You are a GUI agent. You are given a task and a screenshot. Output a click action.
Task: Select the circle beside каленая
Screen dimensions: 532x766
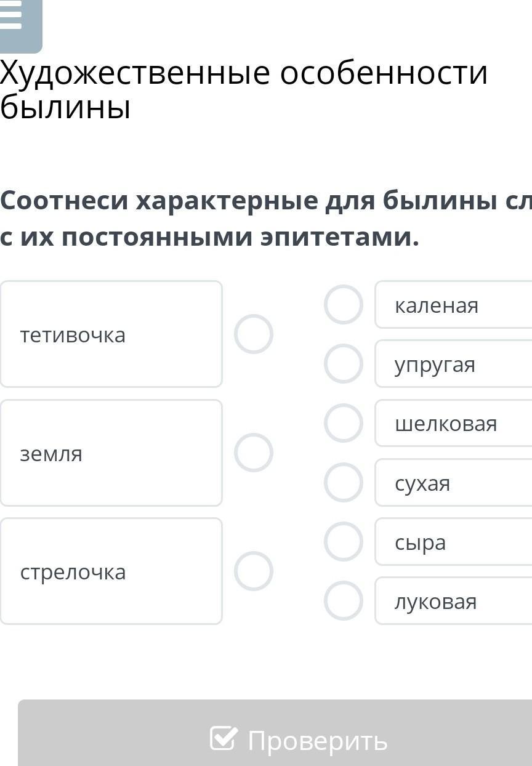(344, 304)
